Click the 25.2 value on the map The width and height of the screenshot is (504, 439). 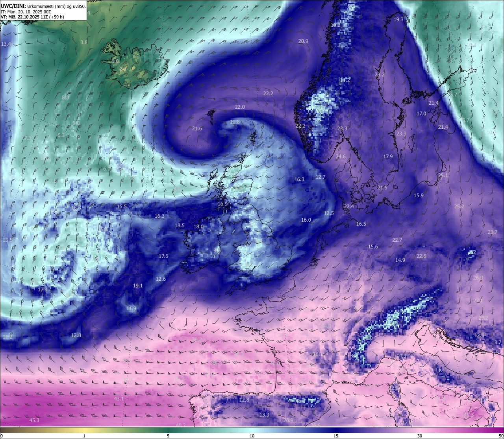coord(459,206)
